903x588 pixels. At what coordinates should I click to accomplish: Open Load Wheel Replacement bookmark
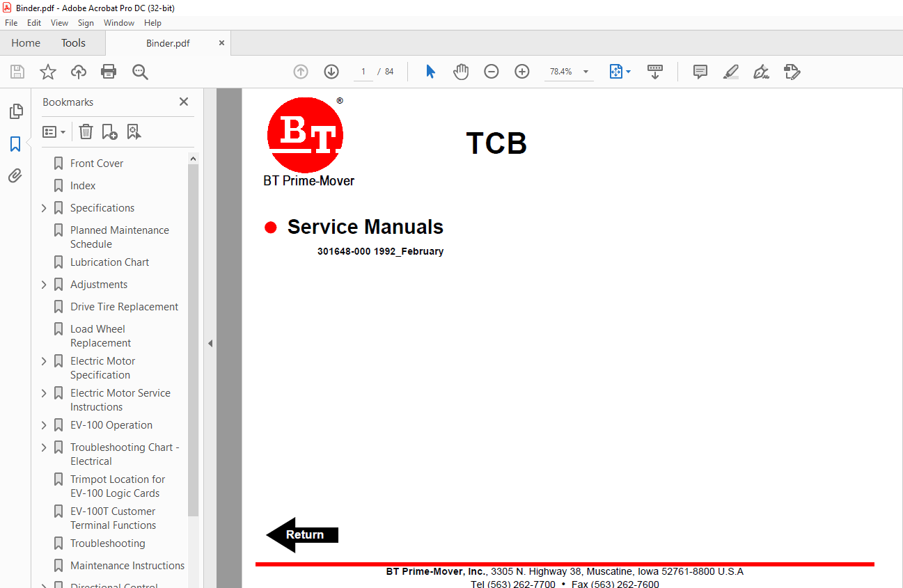[x=100, y=336]
